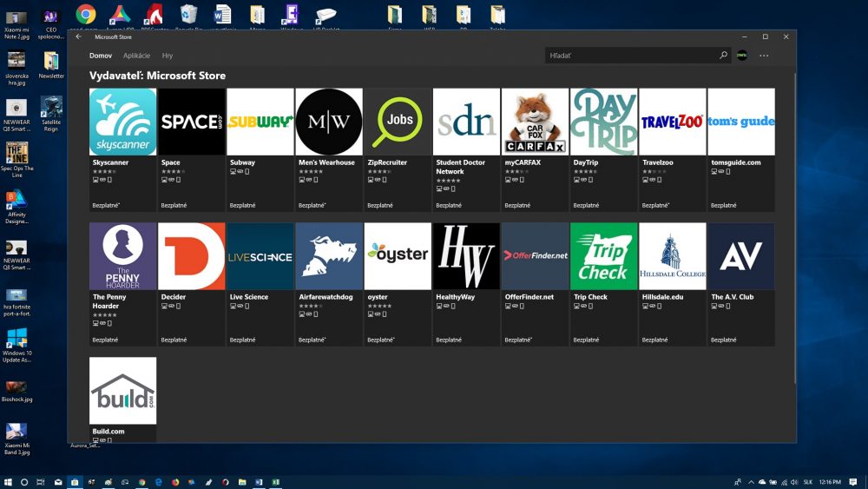This screenshot has width=868, height=489.
Task: Click the search magnifier icon
Action: tap(724, 56)
